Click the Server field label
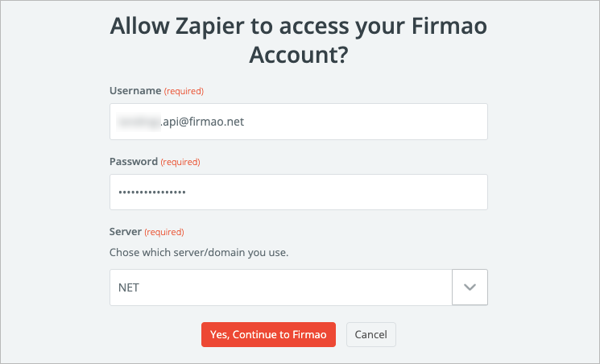The width and height of the screenshot is (600, 364). [126, 232]
